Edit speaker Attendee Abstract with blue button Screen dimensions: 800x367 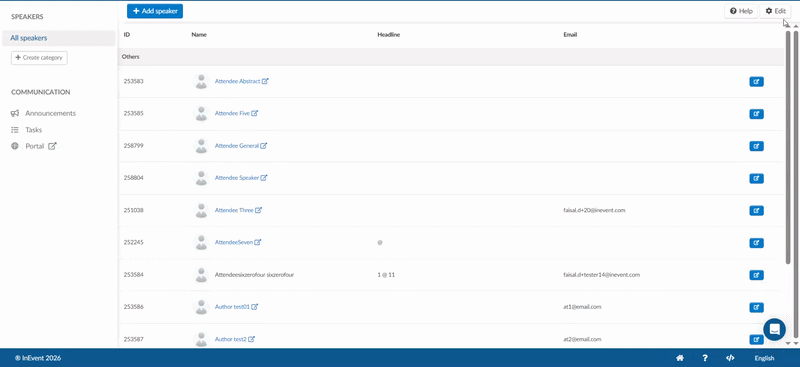(756, 82)
